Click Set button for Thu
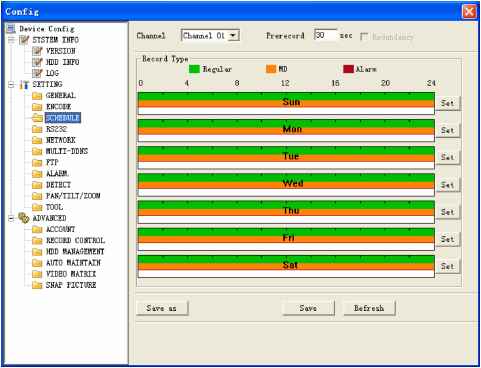Viewport: 481px width, 368px height. 448,212
